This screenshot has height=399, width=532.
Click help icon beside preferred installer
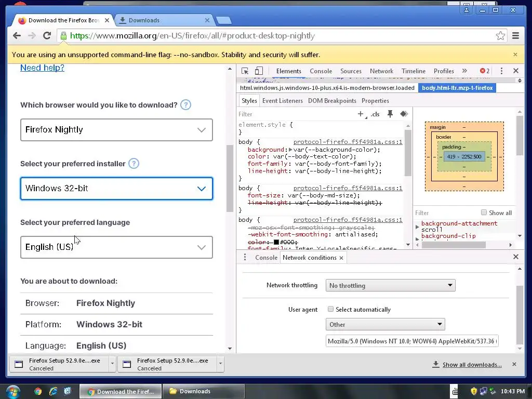tap(134, 164)
